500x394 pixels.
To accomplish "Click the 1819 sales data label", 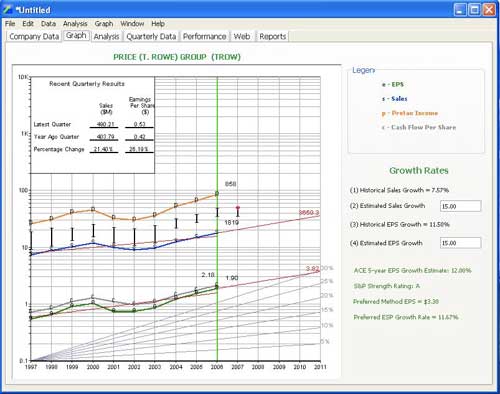I will (x=231, y=222).
